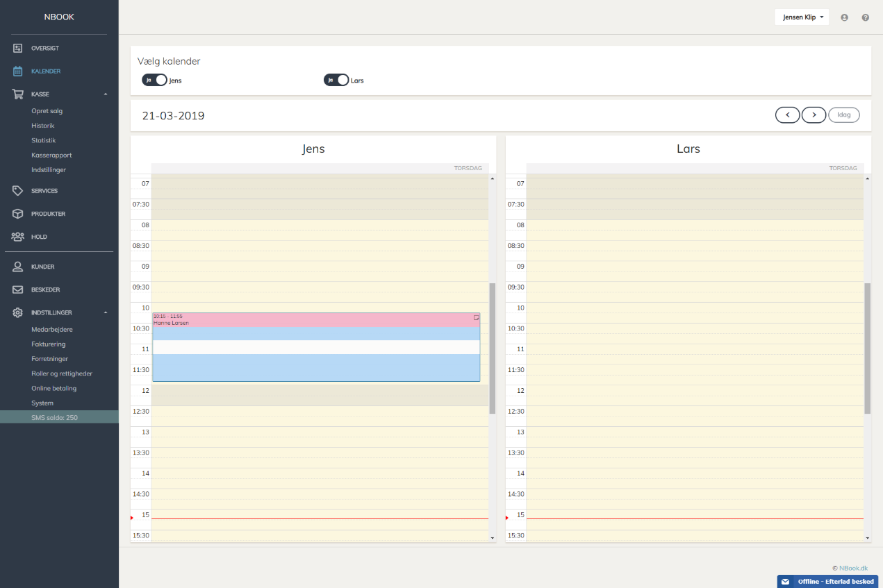Screen dimensions: 883x588
Task: Collapse the Indstillinger submenu
Action: click(x=106, y=312)
